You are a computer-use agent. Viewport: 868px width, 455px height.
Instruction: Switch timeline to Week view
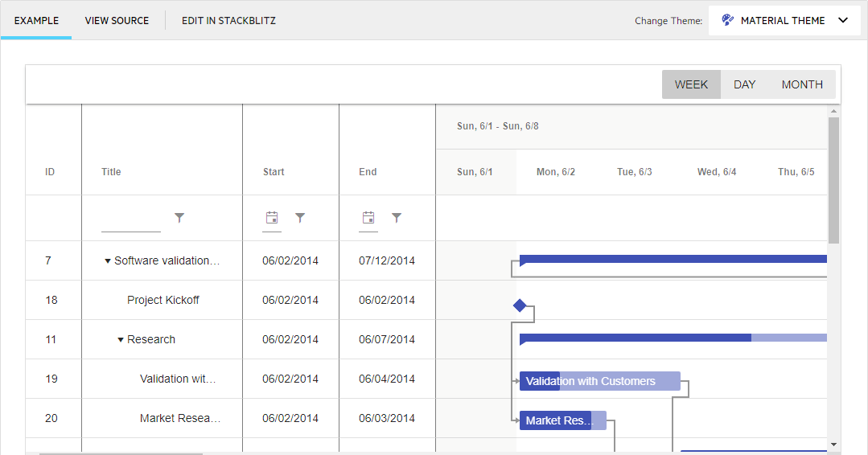pyautogui.click(x=691, y=84)
